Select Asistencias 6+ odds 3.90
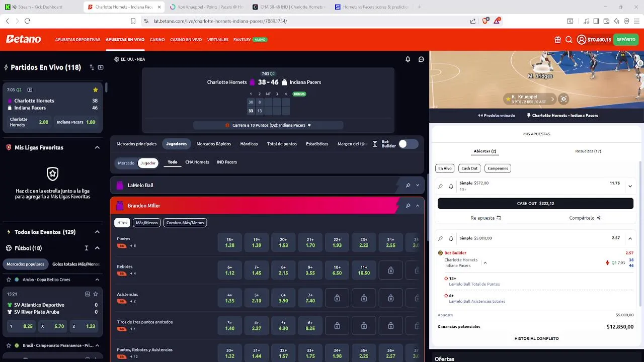Screen dimensions: 644x362 click(283, 298)
